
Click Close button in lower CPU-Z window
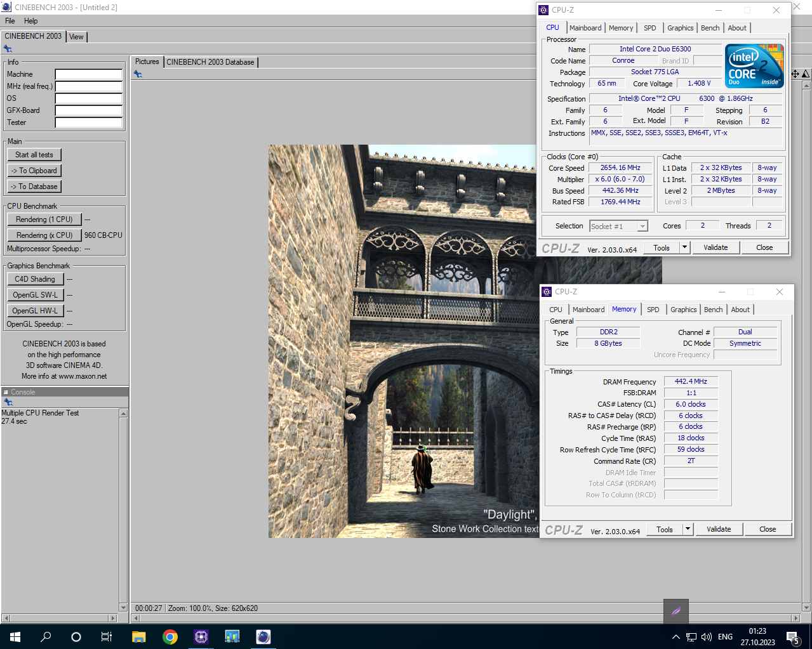point(768,529)
